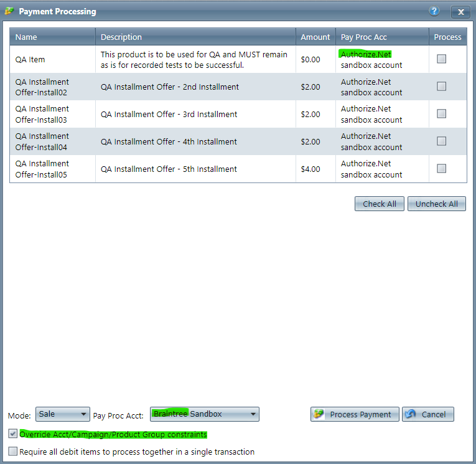Select the QA Item name cell
Image resolution: width=476 pixels, height=464 pixels.
52,59
